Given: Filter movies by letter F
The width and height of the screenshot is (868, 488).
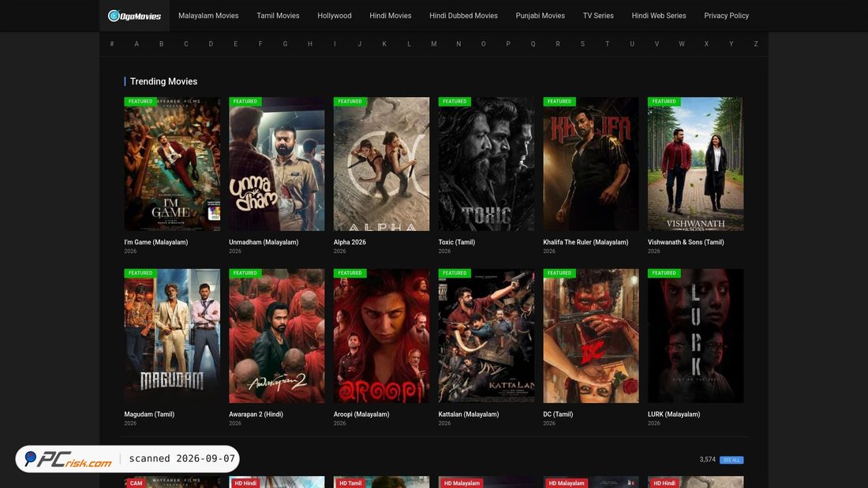Looking at the screenshot, I should (x=260, y=43).
